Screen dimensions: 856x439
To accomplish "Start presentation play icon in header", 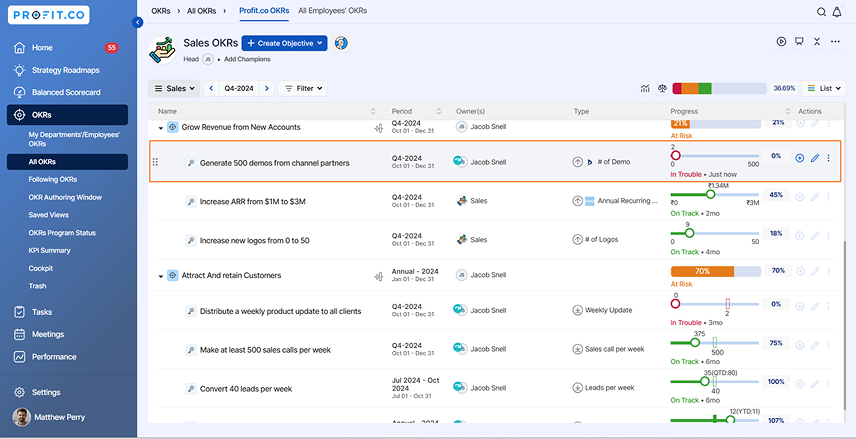I will pos(782,41).
